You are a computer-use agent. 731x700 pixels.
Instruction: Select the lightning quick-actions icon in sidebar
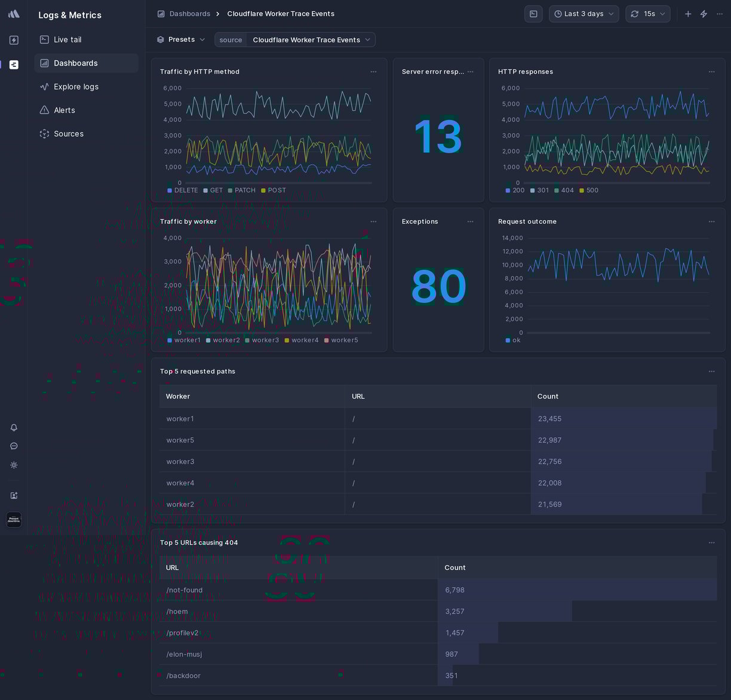14,40
